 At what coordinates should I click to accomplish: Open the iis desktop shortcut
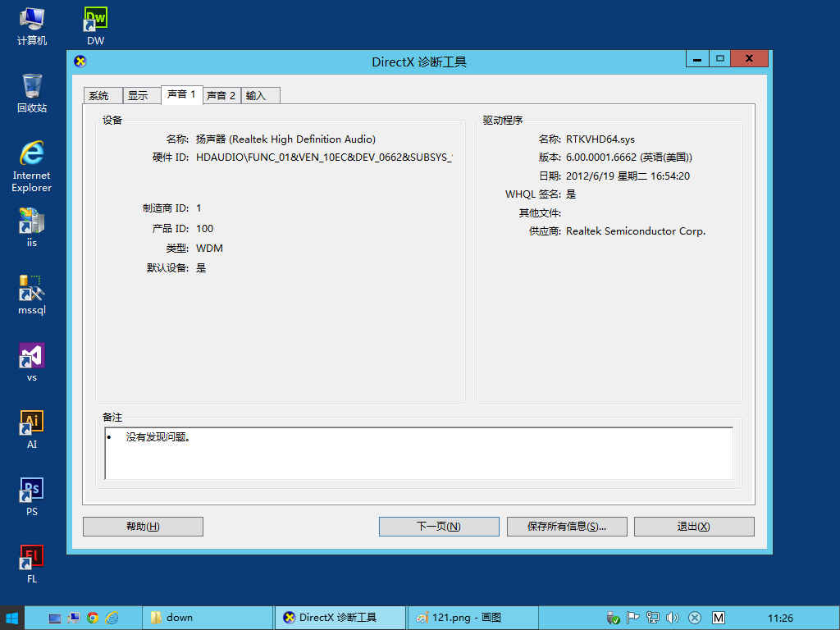pyautogui.click(x=32, y=227)
